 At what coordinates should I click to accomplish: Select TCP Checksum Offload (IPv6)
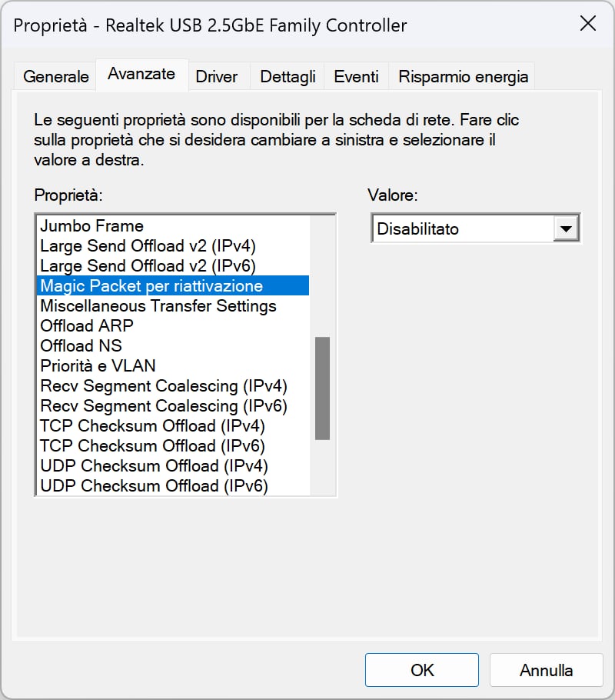click(173, 446)
